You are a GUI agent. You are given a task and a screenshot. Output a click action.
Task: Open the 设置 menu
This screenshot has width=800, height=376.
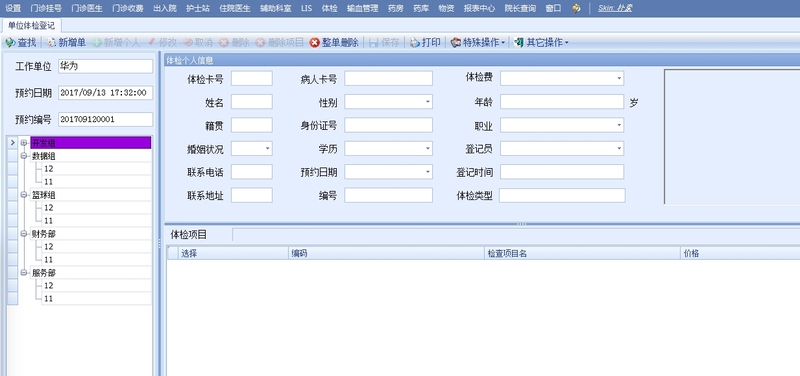click(13, 9)
